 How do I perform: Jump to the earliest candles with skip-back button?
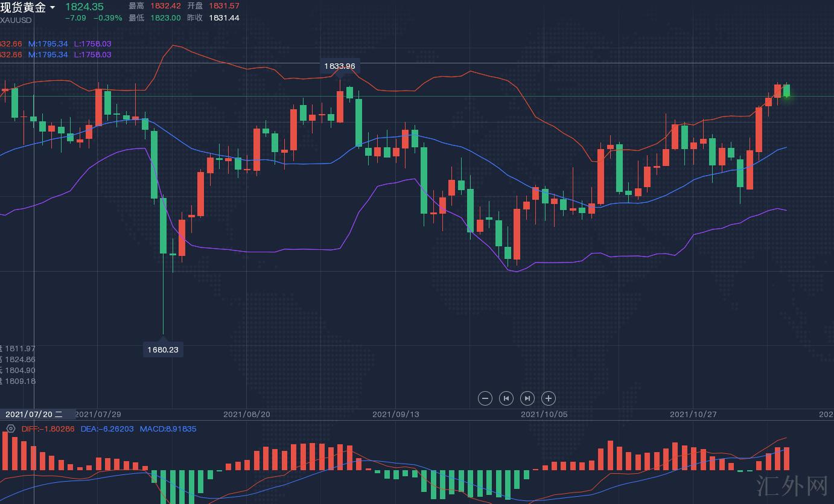pos(506,398)
